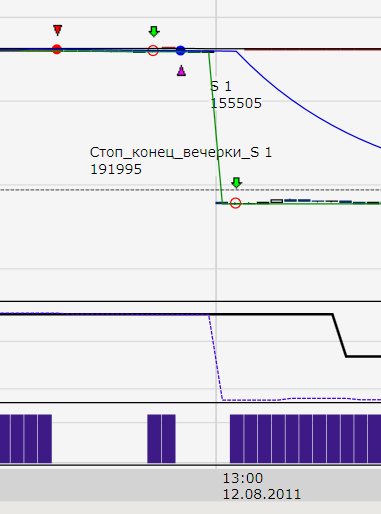
Task: Select the dark red horizontal line at top right
Action: tap(312, 49)
